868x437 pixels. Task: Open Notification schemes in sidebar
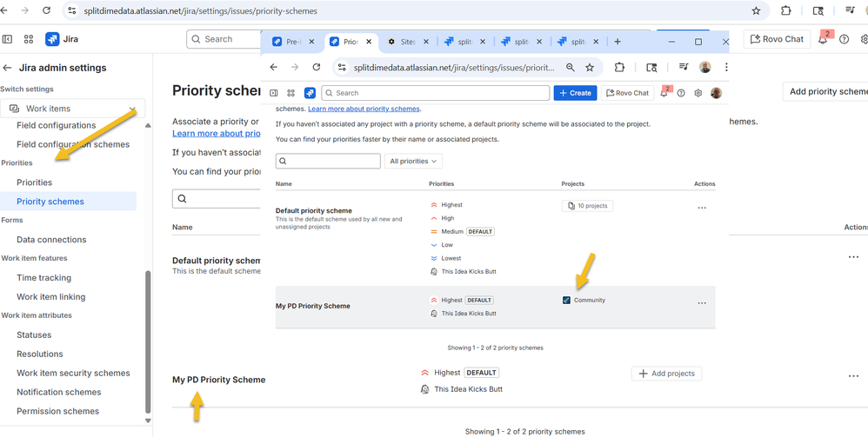click(x=58, y=392)
